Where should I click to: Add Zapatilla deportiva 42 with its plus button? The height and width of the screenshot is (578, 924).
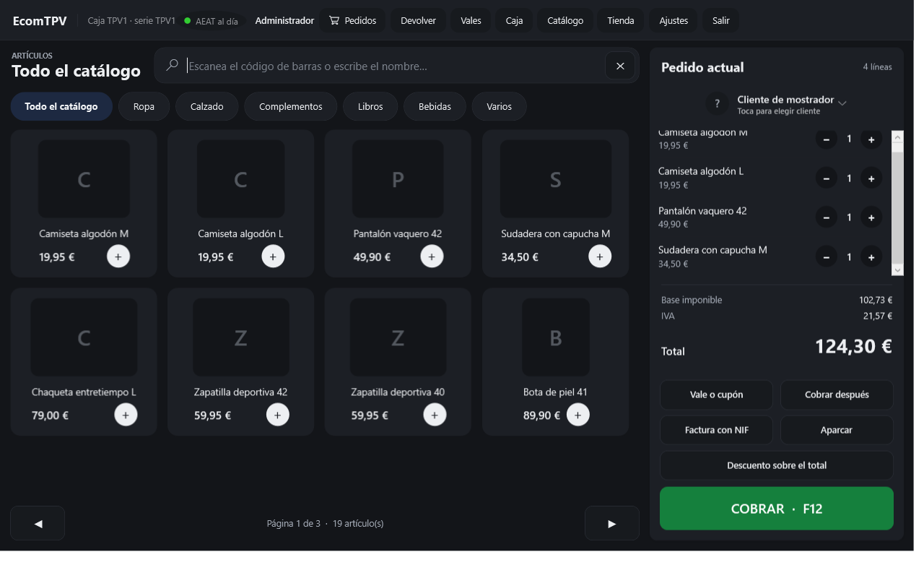point(278,415)
